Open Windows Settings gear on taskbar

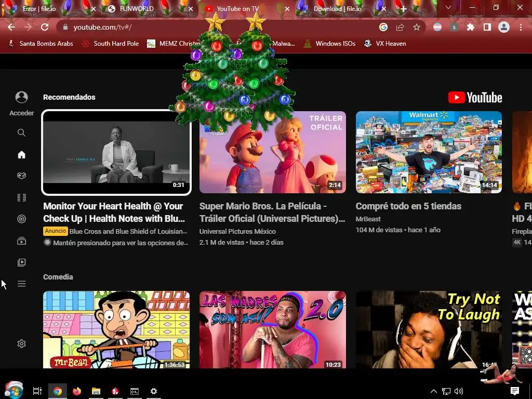click(154, 391)
